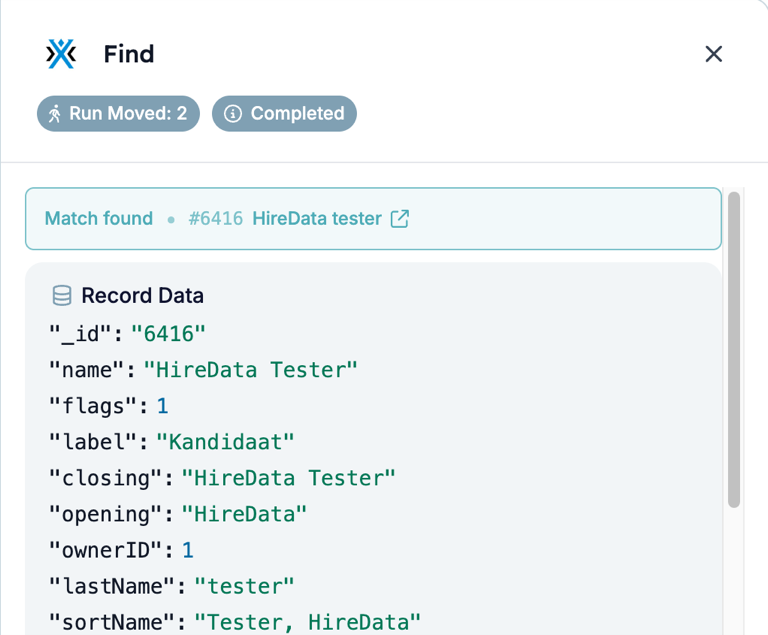Click the external link icon
Screen dimensions: 768x635
pos(400,219)
